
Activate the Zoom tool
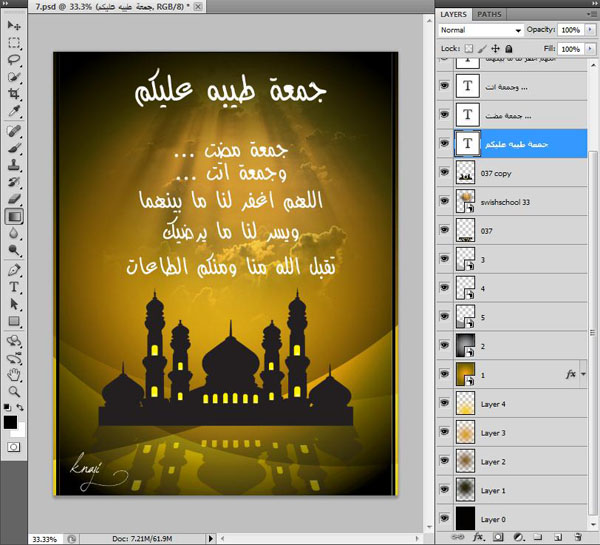click(15, 390)
